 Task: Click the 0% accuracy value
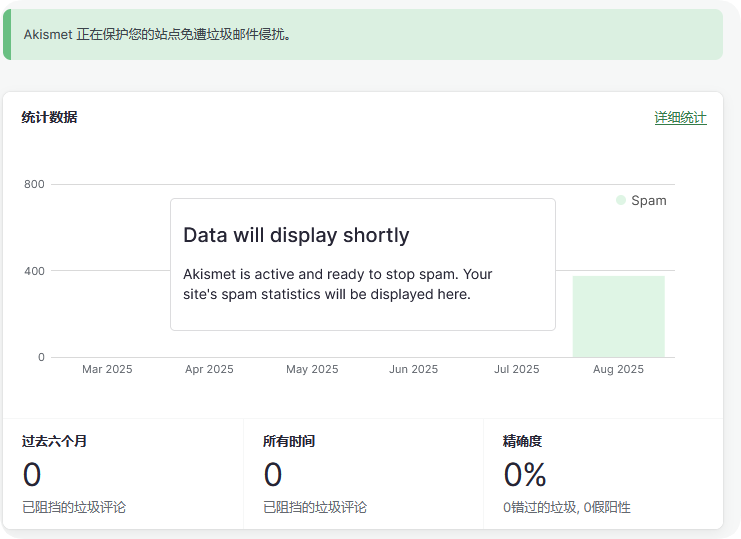pos(525,474)
